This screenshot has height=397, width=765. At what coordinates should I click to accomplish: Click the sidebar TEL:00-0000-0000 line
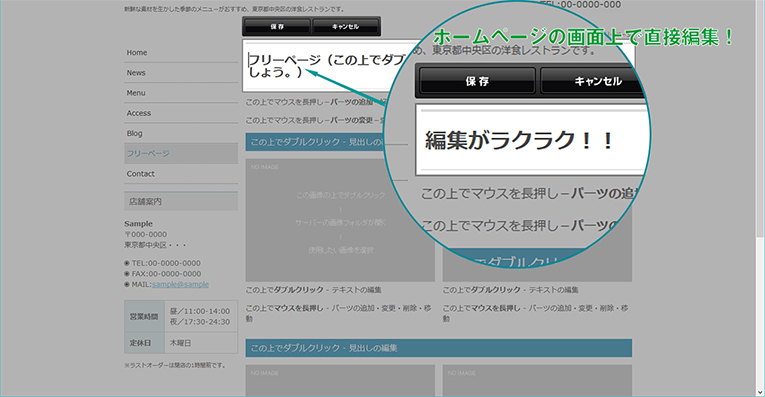162,263
